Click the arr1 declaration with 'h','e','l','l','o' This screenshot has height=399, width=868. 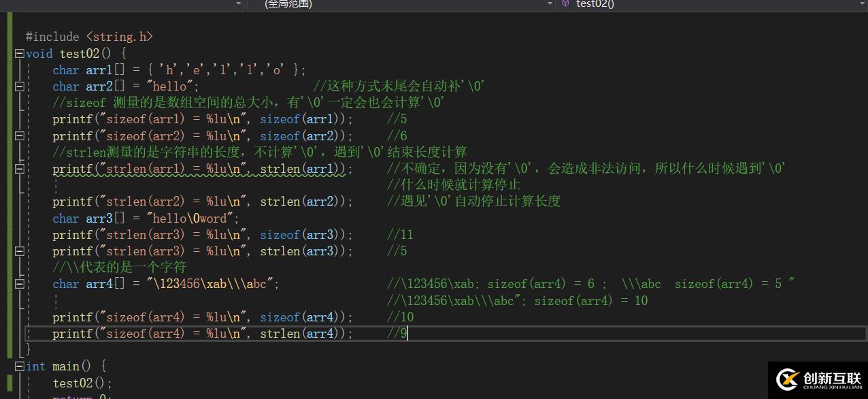coord(180,70)
